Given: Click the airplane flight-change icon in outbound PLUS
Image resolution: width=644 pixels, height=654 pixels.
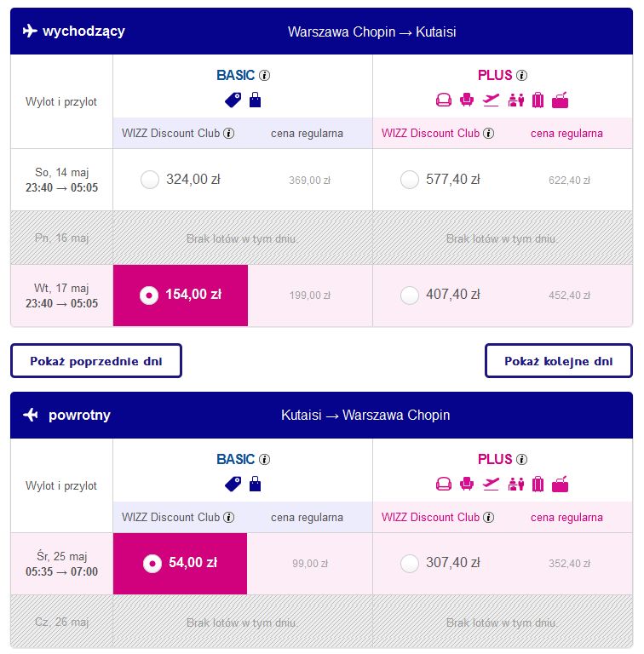Looking at the screenshot, I should coord(491,100).
